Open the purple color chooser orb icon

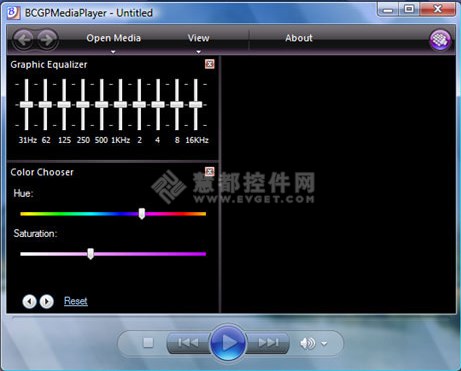point(440,40)
